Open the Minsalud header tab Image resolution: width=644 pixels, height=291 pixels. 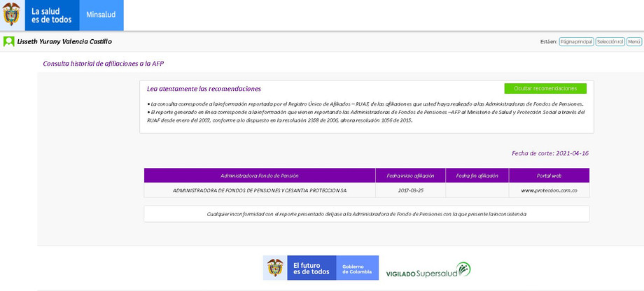101,15
